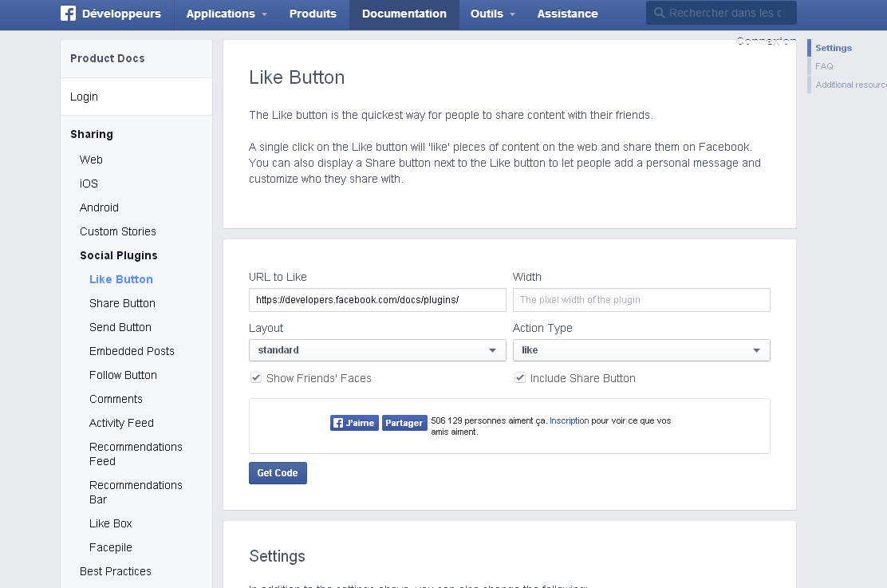Image resolution: width=887 pixels, height=588 pixels.
Task: Open the Action Type dropdown showing like
Action: click(x=641, y=350)
